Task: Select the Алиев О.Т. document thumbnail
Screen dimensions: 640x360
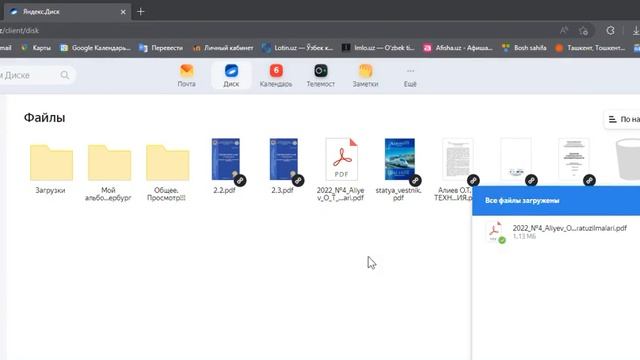Action: coord(457,159)
